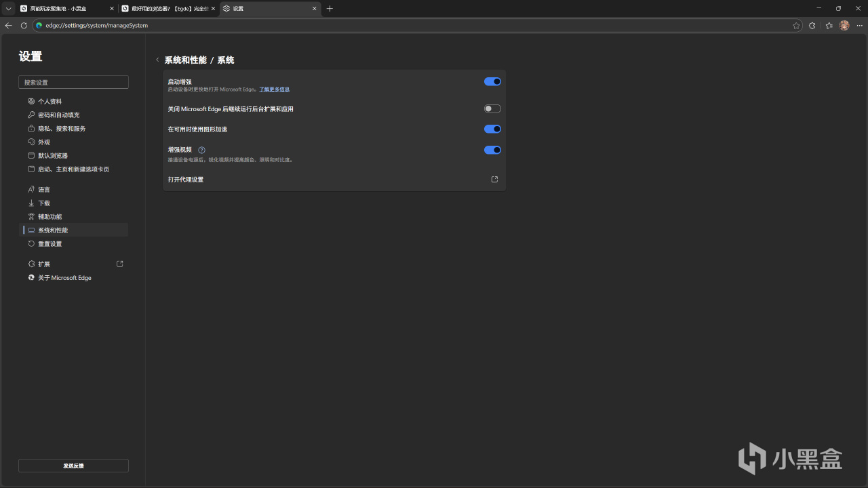Open 下载 downloads settings

click(x=73, y=203)
